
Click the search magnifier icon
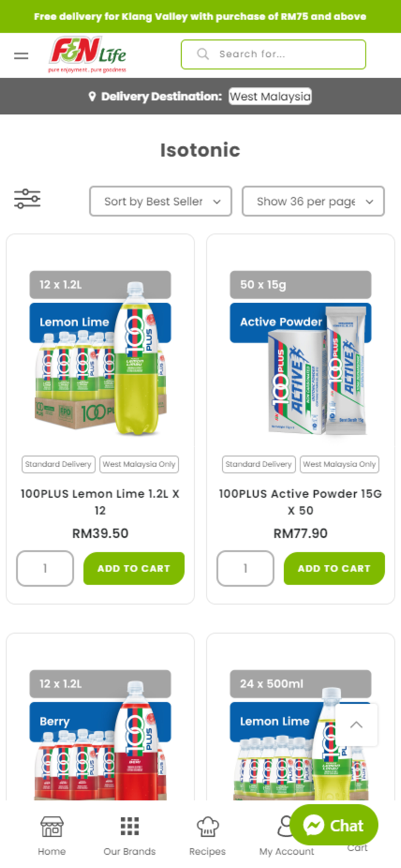(203, 54)
